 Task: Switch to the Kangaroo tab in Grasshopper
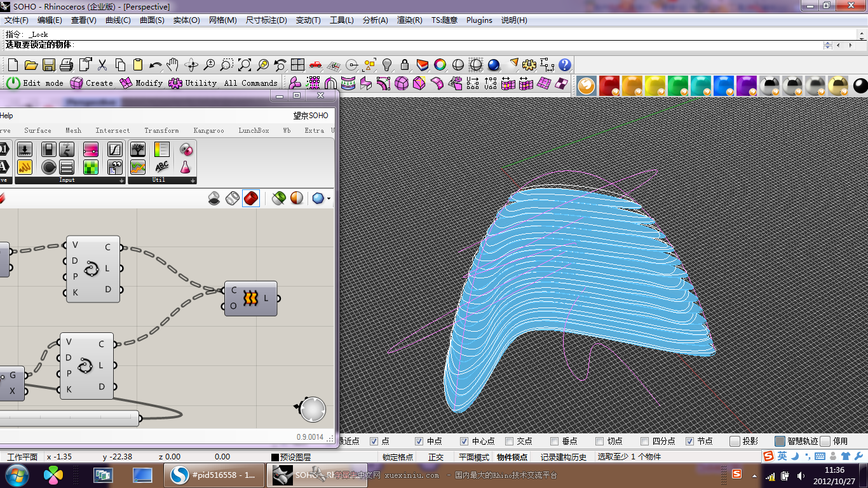(208, 130)
